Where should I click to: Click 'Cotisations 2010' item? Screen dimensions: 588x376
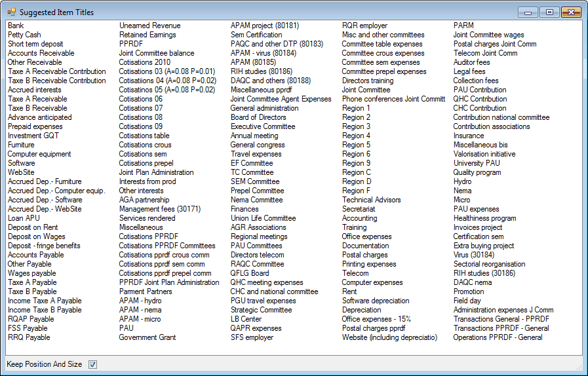(145, 62)
